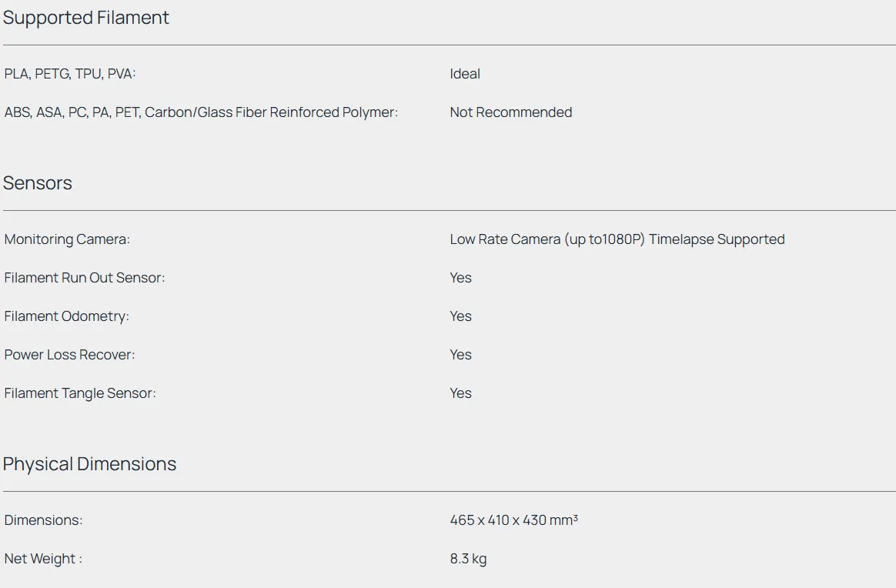
Task: Select the Not Recommended value text
Action: pyautogui.click(x=510, y=112)
